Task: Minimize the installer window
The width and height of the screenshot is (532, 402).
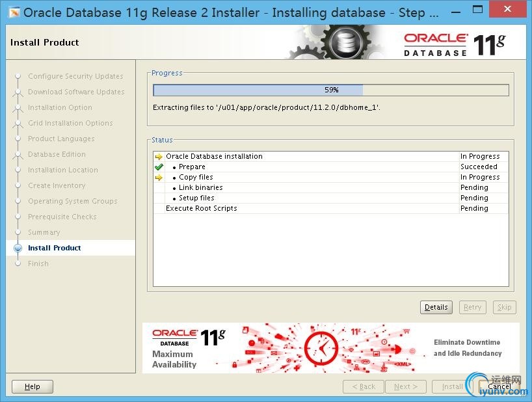Action: pos(457,12)
